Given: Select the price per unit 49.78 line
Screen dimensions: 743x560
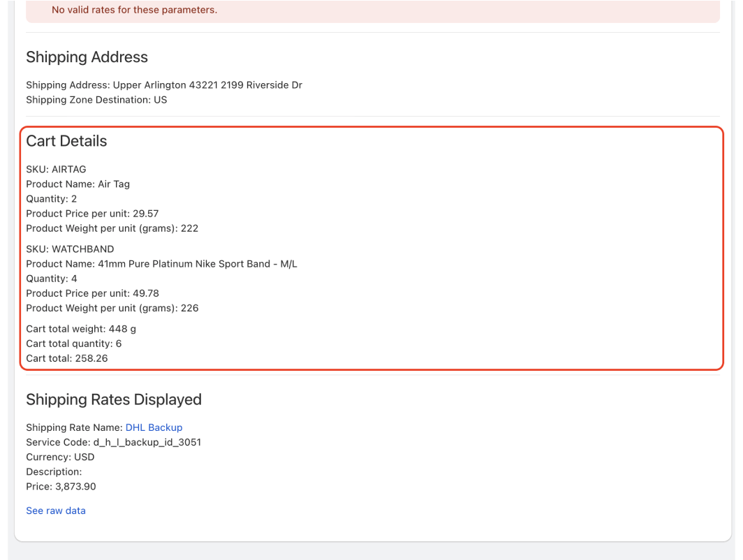Looking at the screenshot, I should pyautogui.click(x=92, y=293).
